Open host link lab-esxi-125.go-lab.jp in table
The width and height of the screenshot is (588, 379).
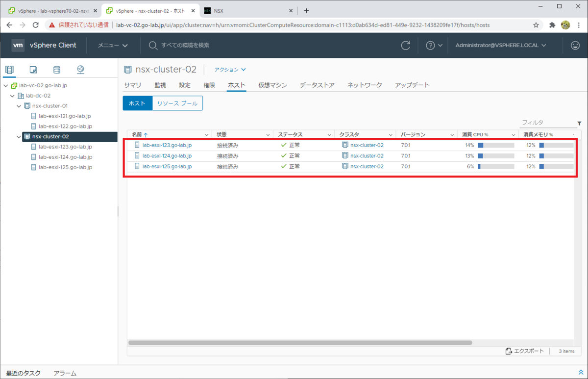coord(167,167)
